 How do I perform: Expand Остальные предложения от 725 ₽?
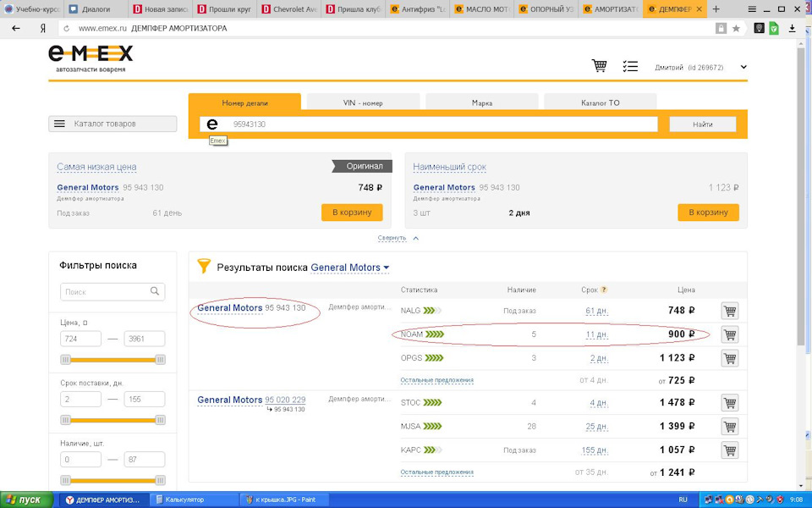click(x=436, y=380)
